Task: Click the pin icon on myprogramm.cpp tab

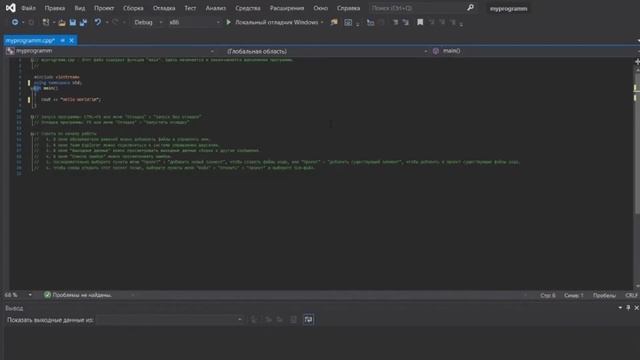Action: pos(62,40)
